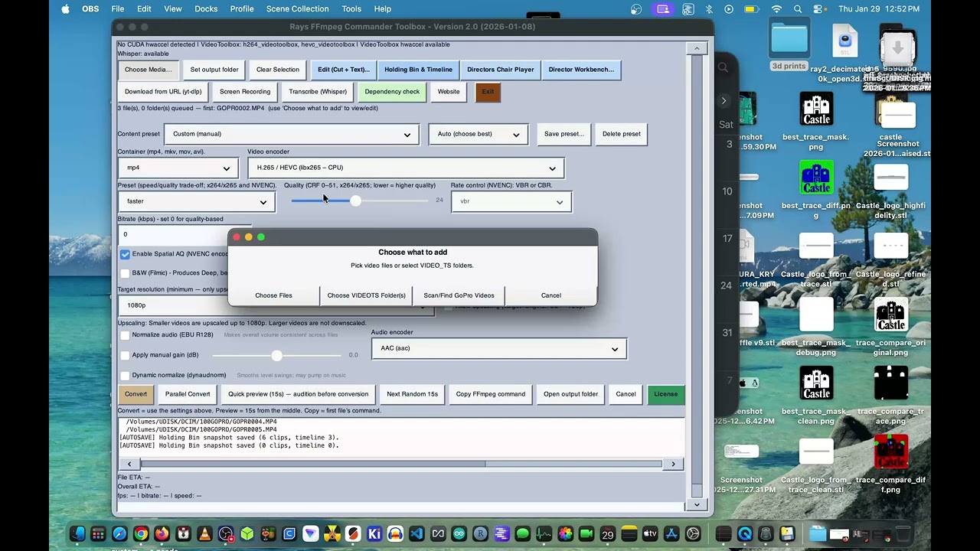Image resolution: width=980 pixels, height=551 pixels.
Task: Open Finder from the Dock
Action: pyautogui.click(x=77, y=533)
